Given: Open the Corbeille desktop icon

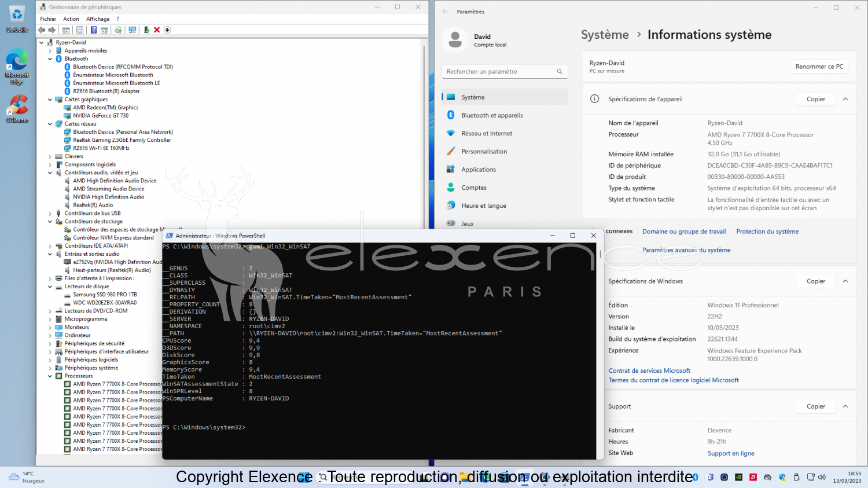Looking at the screenshot, I should click(17, 19).
